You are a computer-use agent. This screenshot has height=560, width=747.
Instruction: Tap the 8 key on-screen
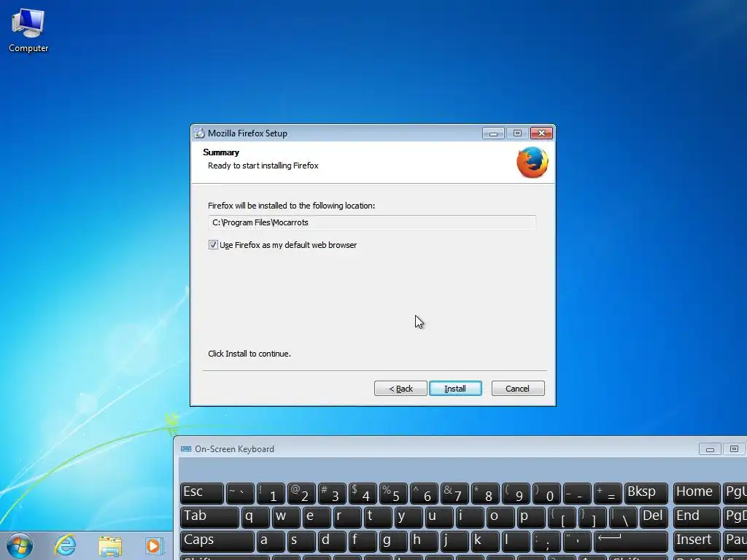click(x=485, y=494)
